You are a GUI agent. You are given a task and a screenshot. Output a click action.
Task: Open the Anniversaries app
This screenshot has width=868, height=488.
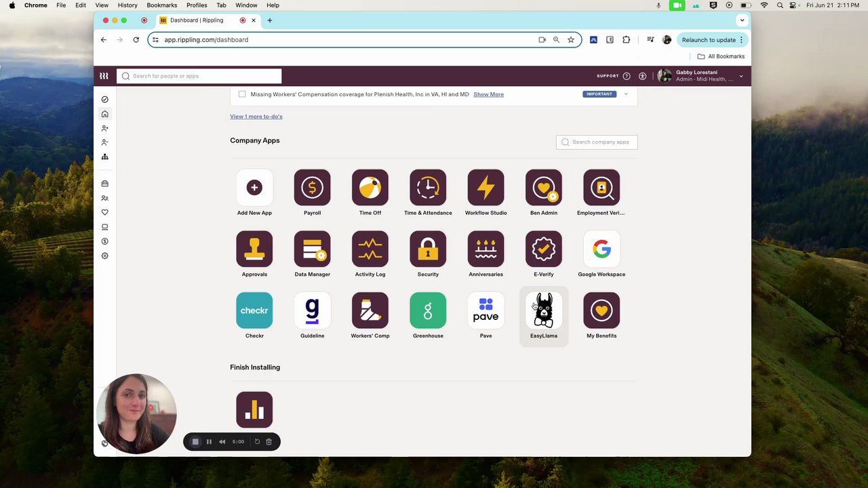click(486, 249)
